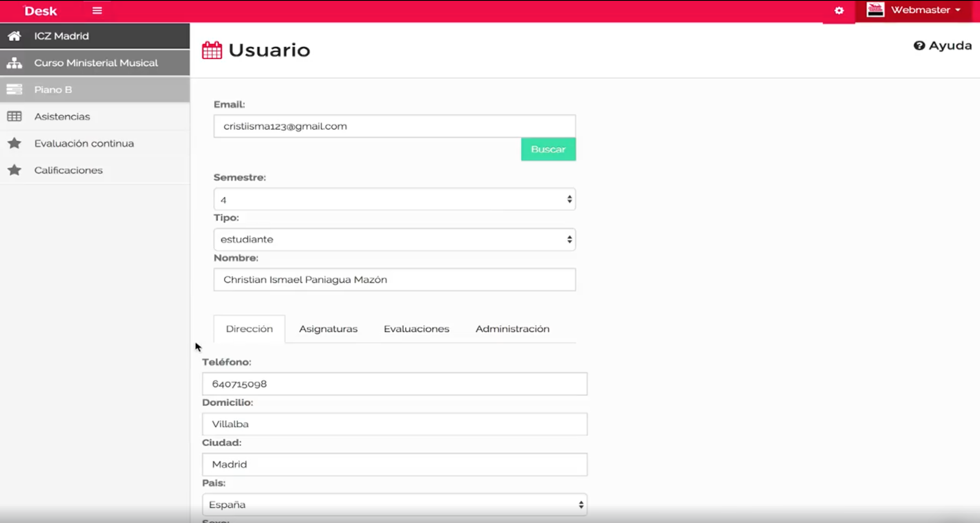Click the table icon beside Asistencias
The height and width of the screenshot is (523, 980).
[14, 117]
